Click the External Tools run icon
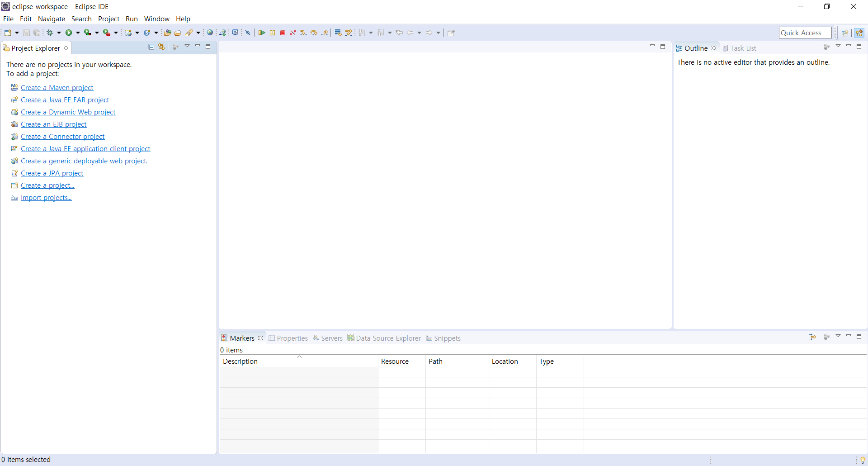 [x=107, y=33]
